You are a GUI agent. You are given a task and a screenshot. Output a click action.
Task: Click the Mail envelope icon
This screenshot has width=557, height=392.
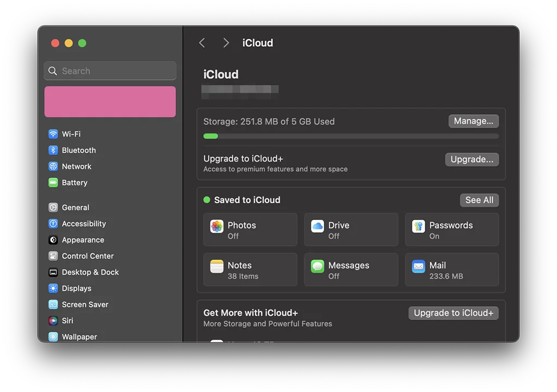coord(418,266)
